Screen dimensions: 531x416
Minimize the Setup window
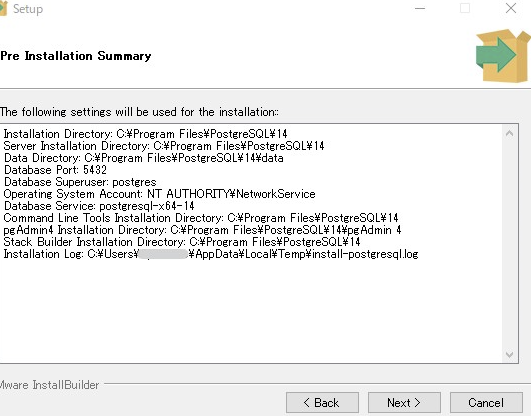[x=420, y=8]
